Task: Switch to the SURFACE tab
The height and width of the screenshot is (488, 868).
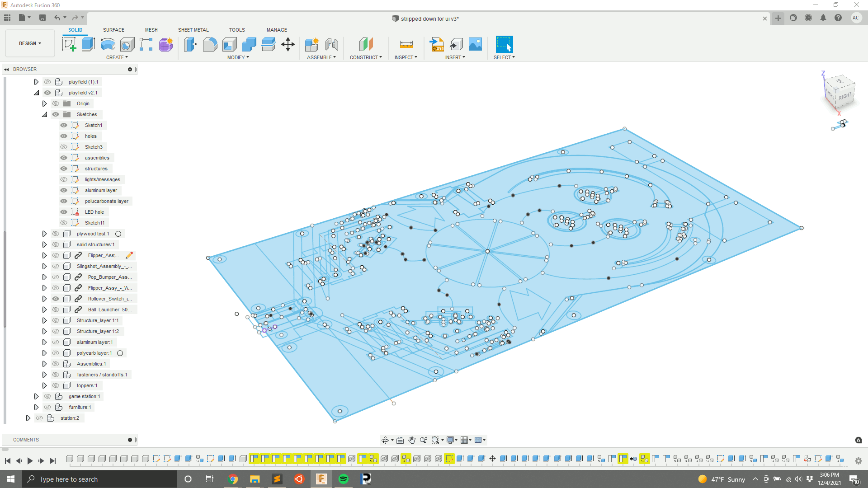Action: click(113, 30)
